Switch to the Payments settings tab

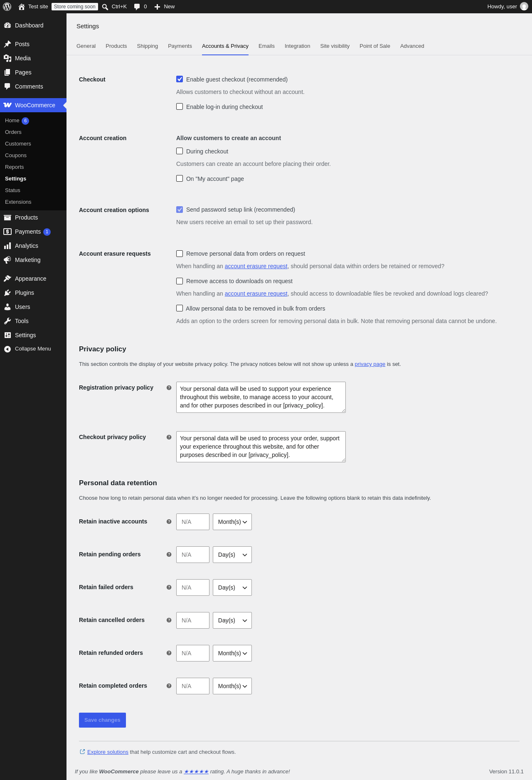coord(180,46)
